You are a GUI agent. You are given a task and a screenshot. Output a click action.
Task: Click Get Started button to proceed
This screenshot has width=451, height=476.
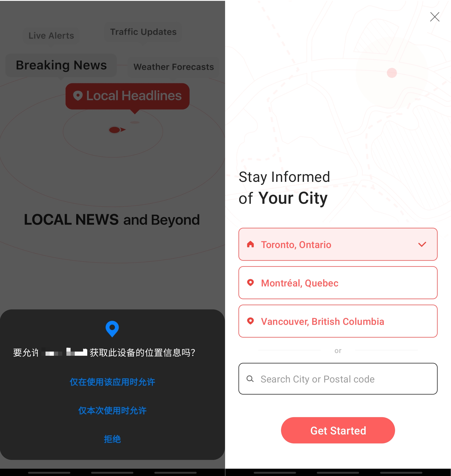tap(338, 431)
